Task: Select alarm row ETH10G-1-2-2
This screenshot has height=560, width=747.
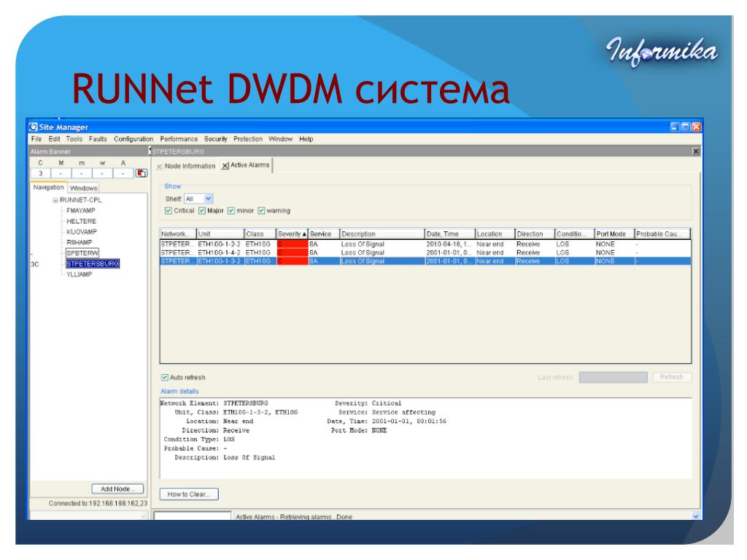Action: [425, 244]
